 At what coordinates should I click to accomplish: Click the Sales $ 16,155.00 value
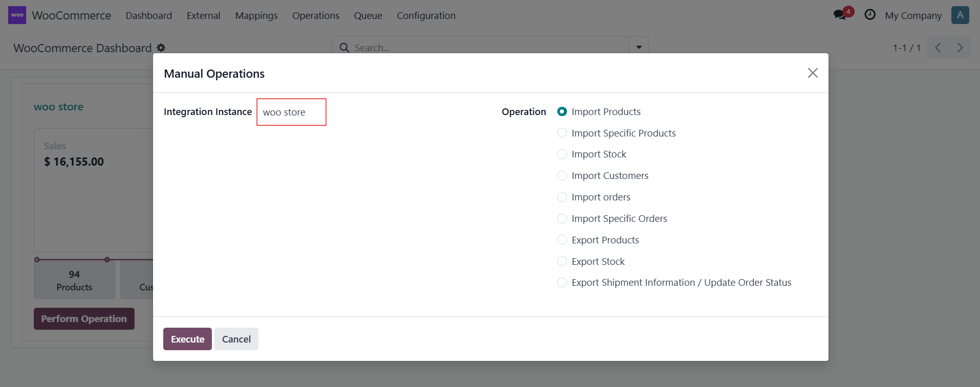74,162
